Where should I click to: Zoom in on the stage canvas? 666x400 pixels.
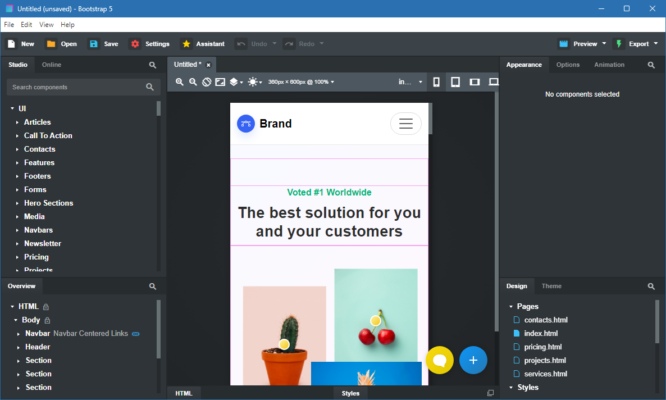click(180, 82)
